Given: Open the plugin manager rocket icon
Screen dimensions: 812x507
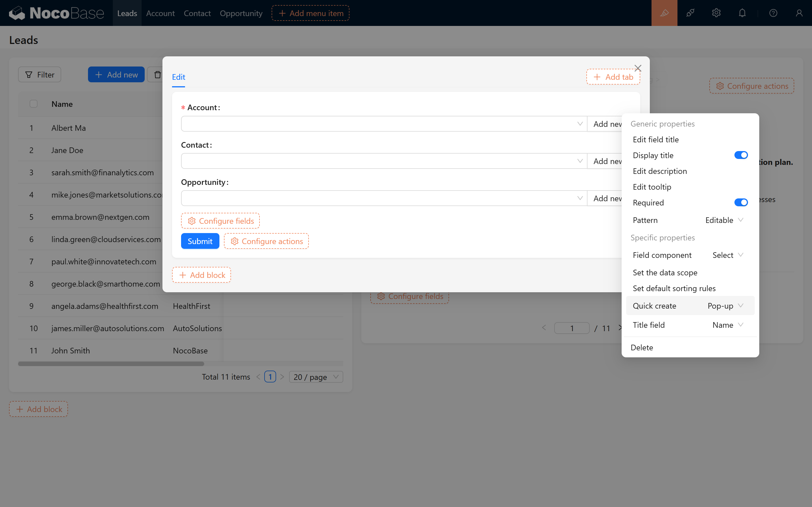Looking at the screenshot, I should (x=690, y=13).
